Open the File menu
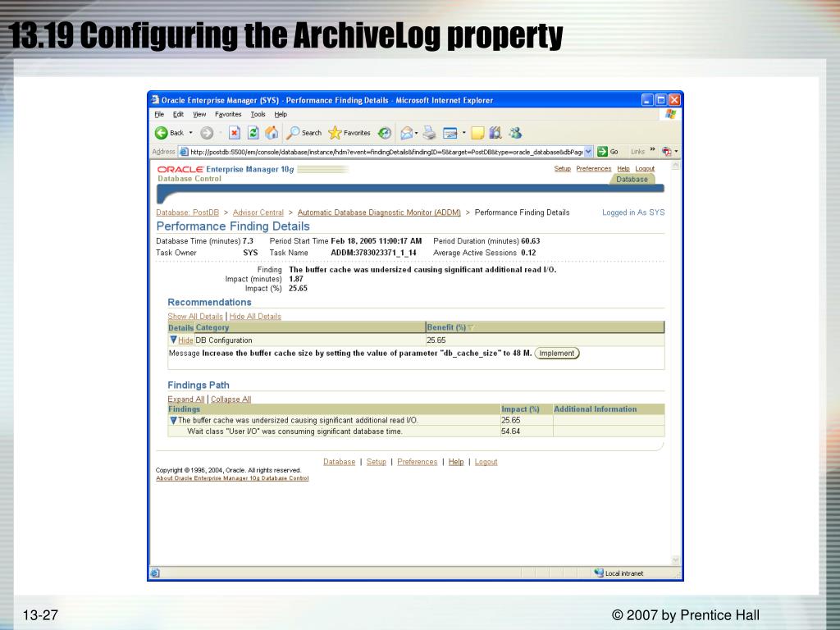The width and height of the screenshot is (840, 630). tap(159, 114)
